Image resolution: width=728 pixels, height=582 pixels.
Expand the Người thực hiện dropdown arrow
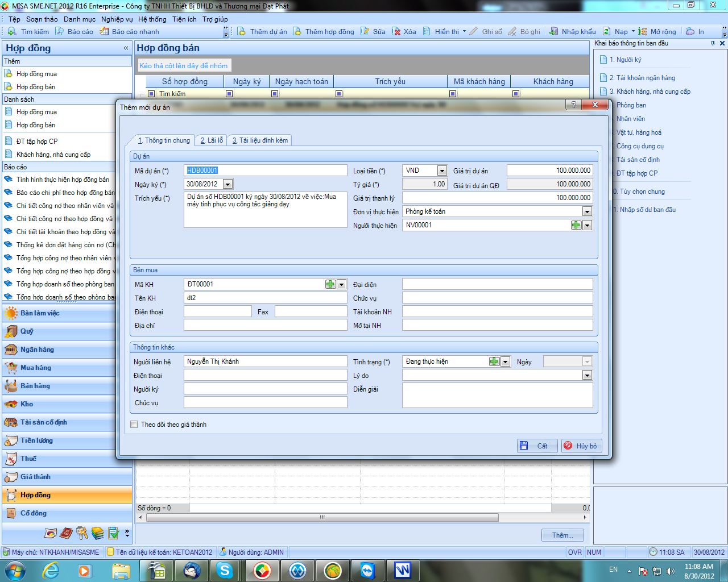[x=588, y=225]
